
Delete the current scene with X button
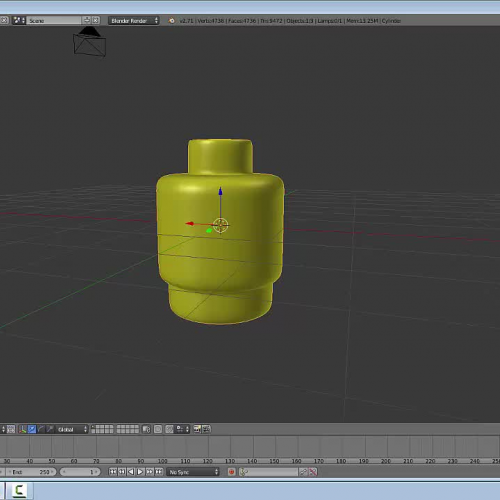click(x=96, y=20)
